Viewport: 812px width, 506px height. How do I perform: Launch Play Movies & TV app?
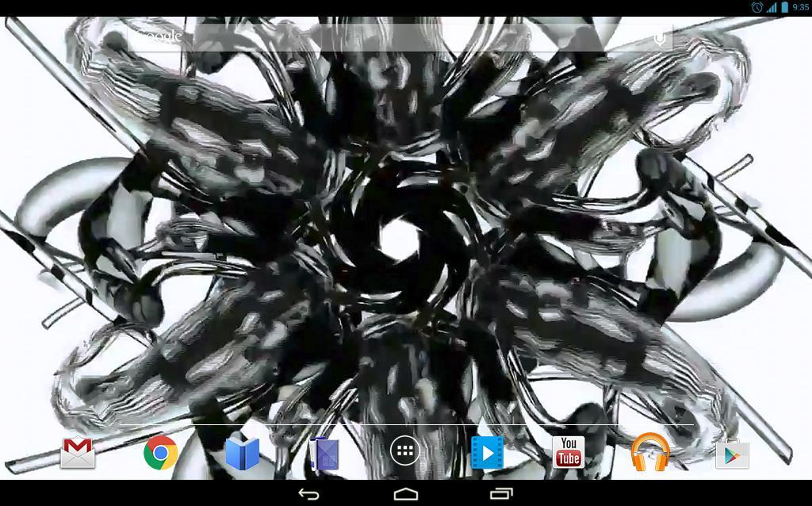pos(487,453)
